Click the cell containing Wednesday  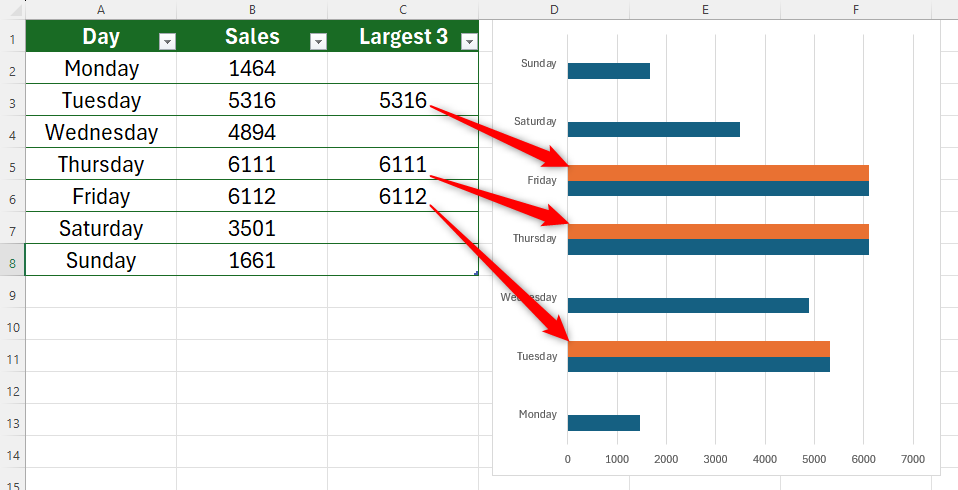101,133
